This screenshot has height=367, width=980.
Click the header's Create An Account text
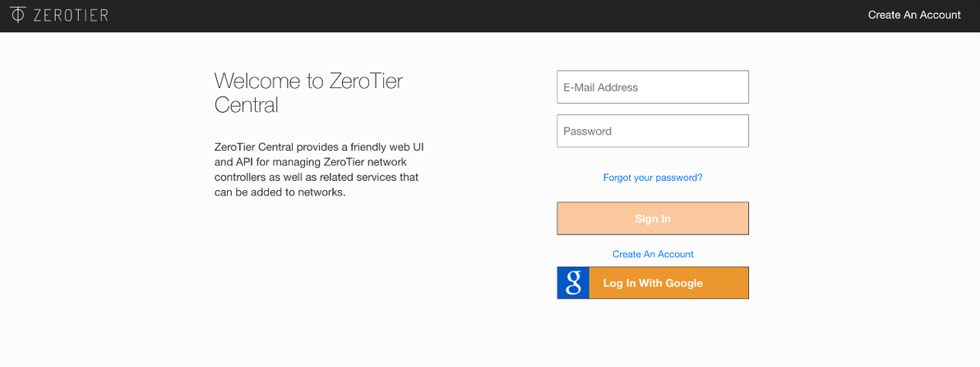914,15
